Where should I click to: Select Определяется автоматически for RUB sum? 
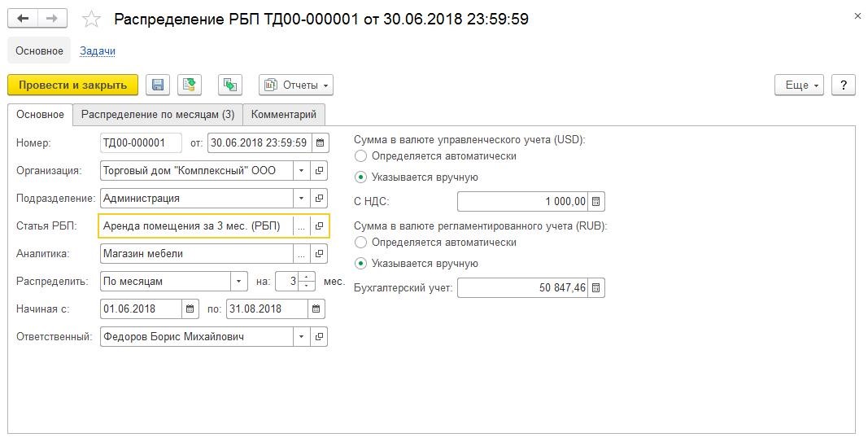(x=360, y=243)
